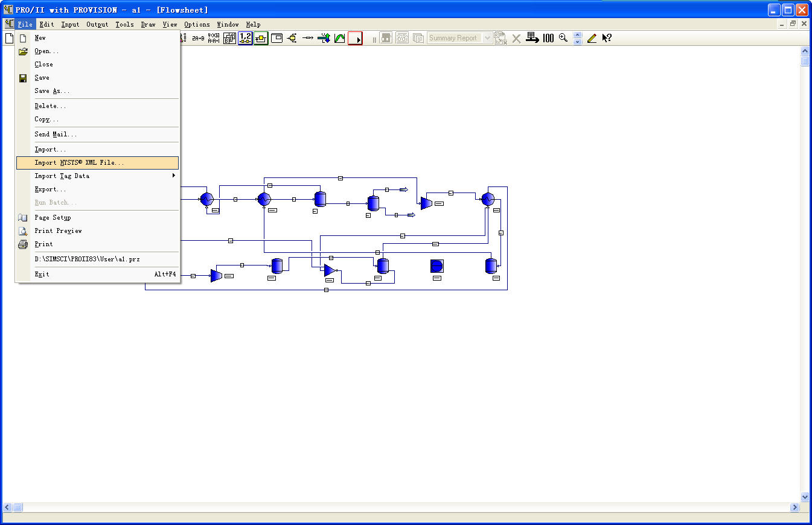Viewport: 812px width, 525px height.
Task: Open the Window menu
Action: (228, 25)
